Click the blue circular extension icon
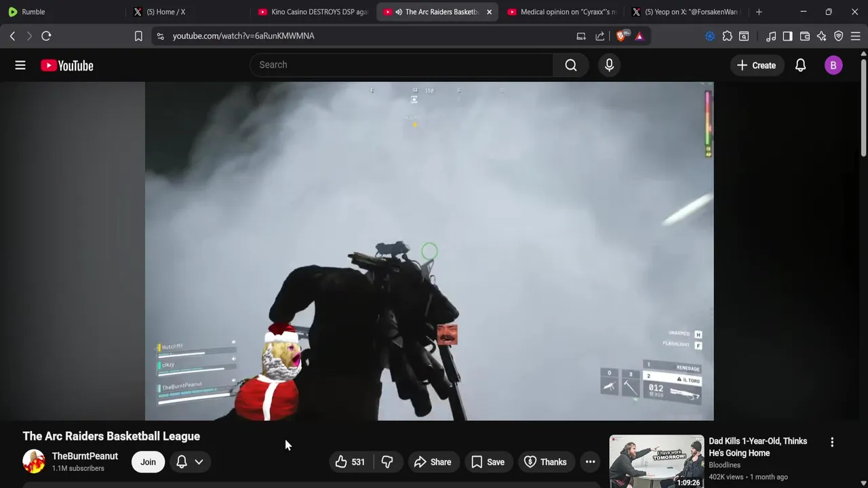The height and width of the screenshot is (488, 868). pos(710,36)
